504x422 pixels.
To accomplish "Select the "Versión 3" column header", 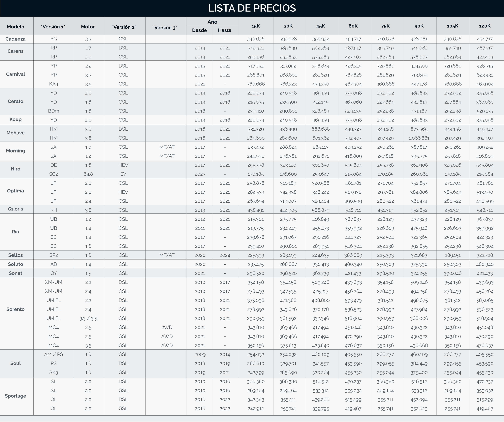I will [x=165, y=27].
